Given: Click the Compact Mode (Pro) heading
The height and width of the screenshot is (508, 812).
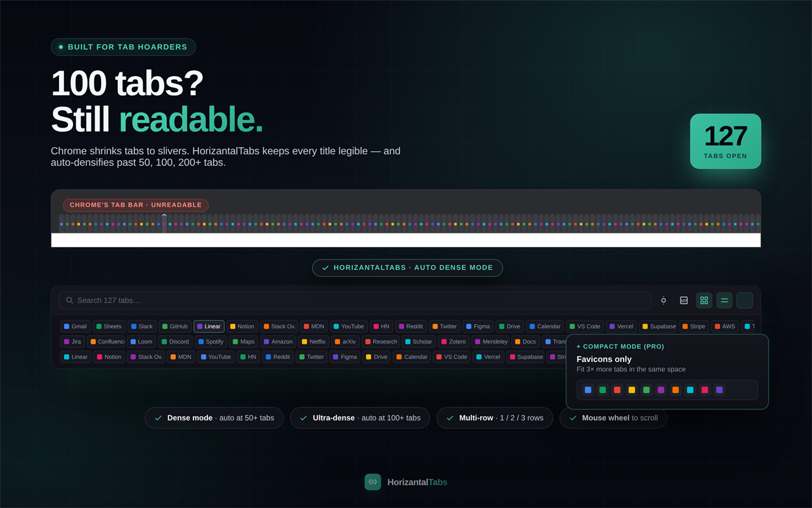Looking at the screenshot, I should tap(620, 347).
